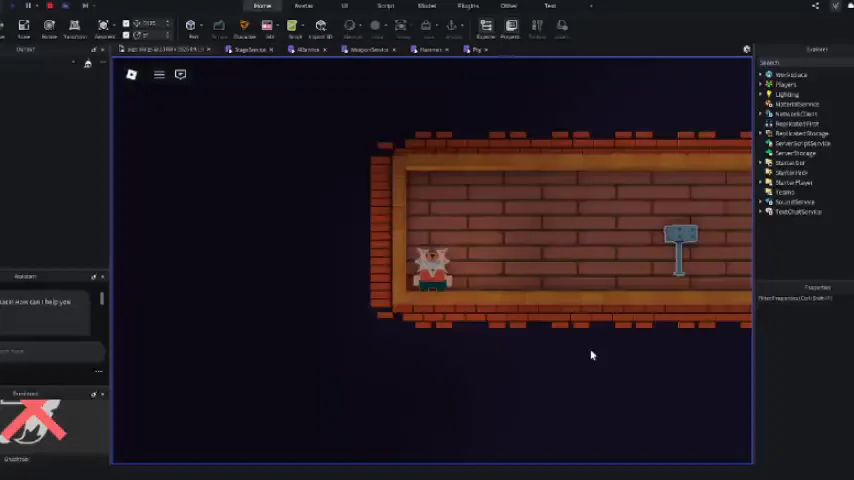Click the Properties filter field
The image size is (854, 480).
tap(805, 298)
